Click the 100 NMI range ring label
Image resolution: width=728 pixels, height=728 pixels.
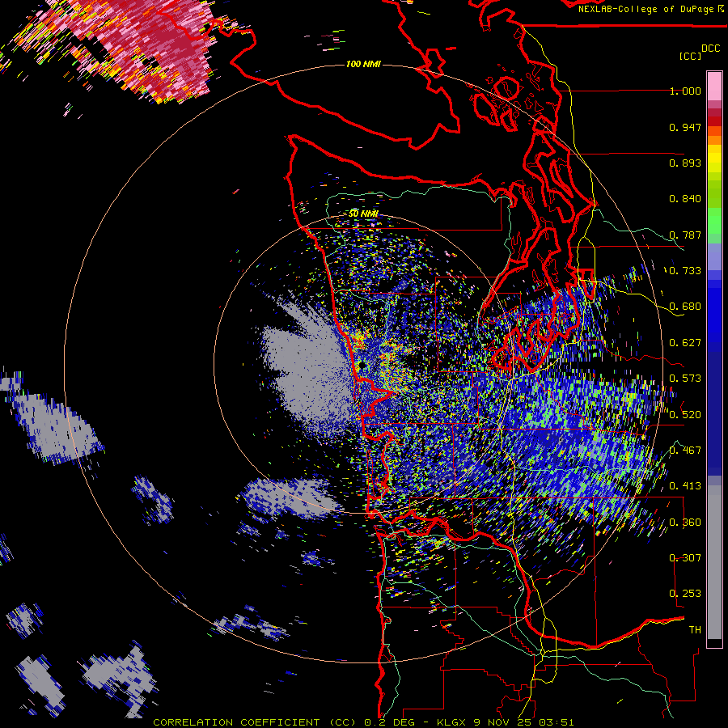363,64
